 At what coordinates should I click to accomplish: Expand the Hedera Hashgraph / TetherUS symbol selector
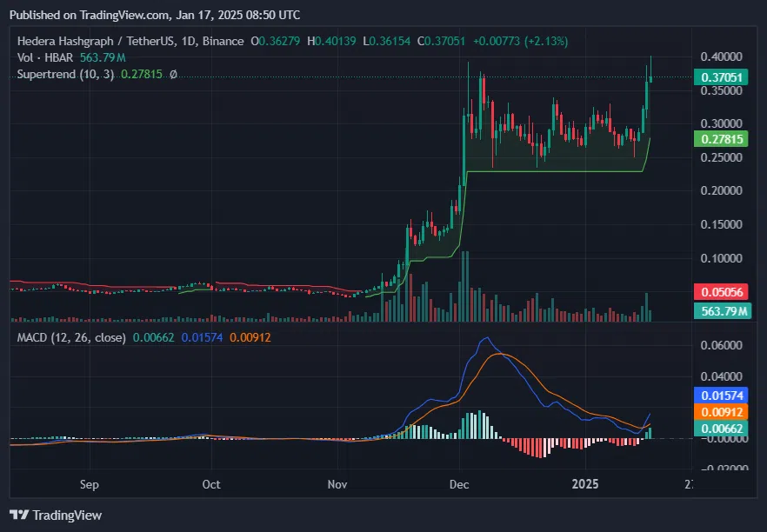point(96,40)
